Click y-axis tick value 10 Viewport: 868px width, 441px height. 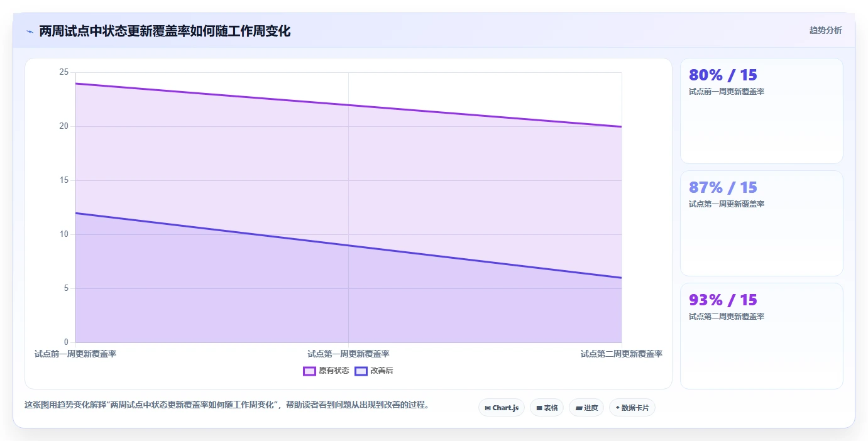[x=63, y=234]
